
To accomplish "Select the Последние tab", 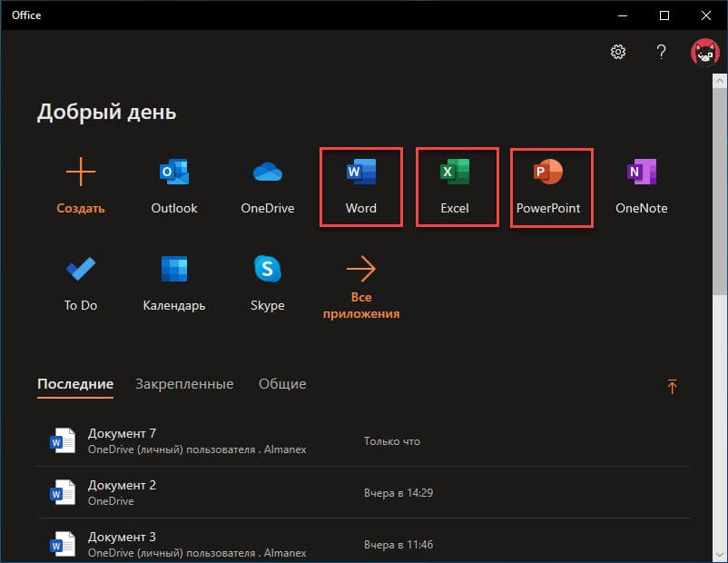I will coord(75,384).
